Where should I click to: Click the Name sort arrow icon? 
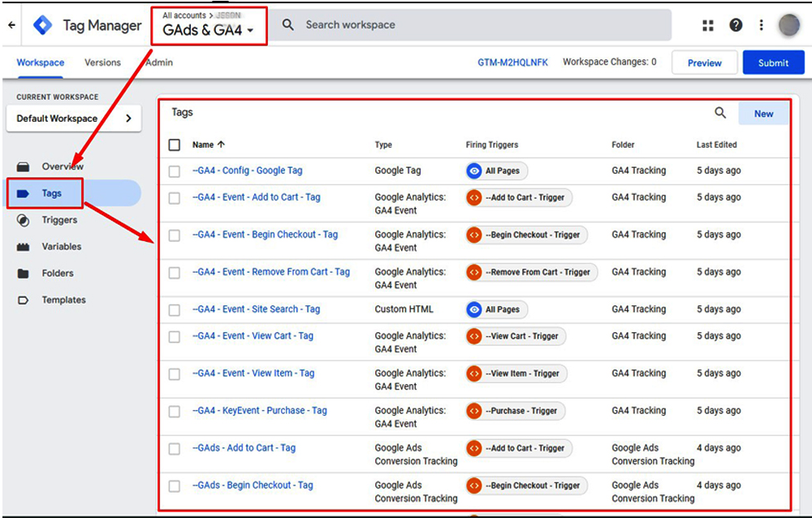(222, 145)
